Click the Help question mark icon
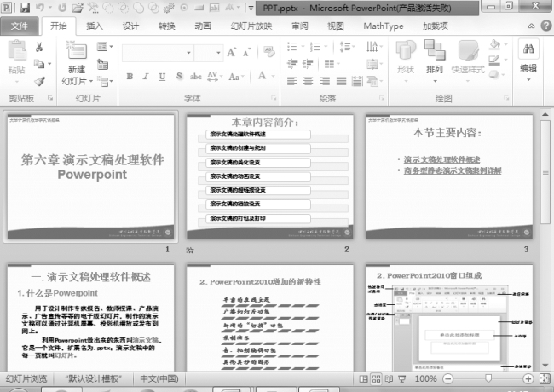 (x=546, y=26)
